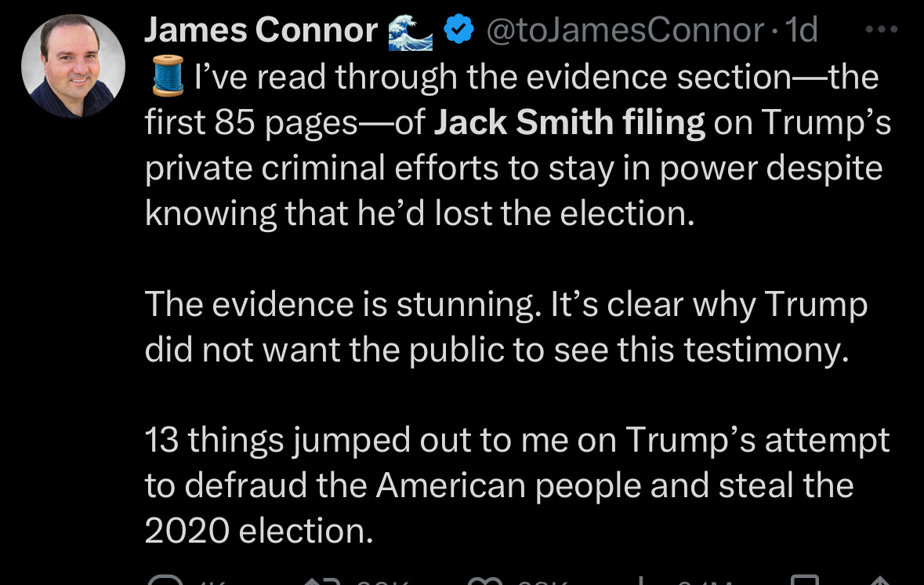Click the wave emoji beside the name

point(410,31)
